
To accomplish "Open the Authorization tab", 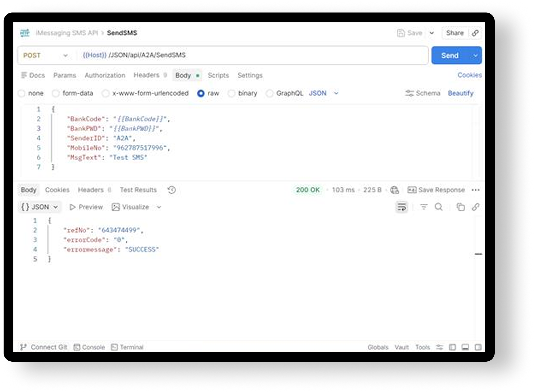I will pyautogui.click(x=105, y=75).
